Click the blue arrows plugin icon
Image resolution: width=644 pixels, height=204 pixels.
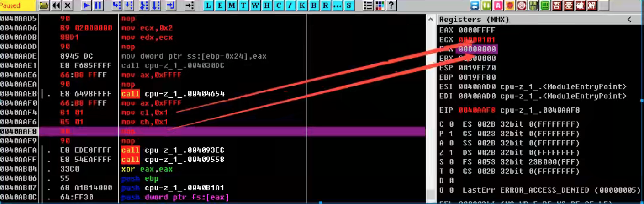[x=475, y=6]
